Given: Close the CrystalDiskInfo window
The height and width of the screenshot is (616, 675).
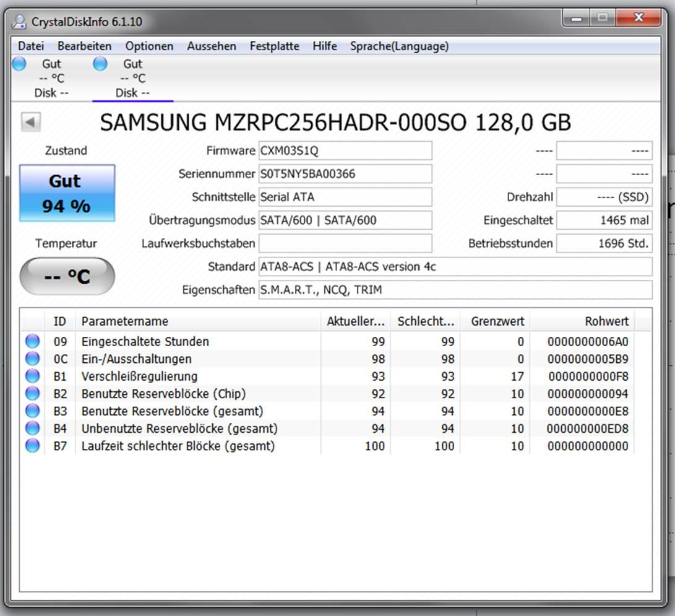Looking at the screenshot, I should tap(638, 18).
